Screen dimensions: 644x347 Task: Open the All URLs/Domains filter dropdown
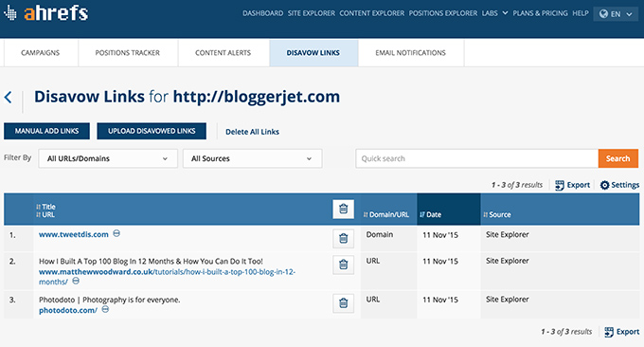[x=108, y=158]
